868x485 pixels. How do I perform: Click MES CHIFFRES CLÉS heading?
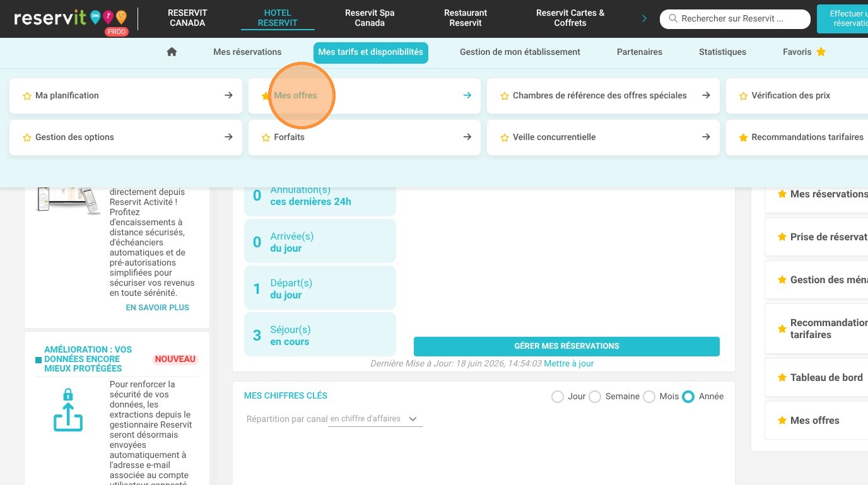tap(286, 396)
